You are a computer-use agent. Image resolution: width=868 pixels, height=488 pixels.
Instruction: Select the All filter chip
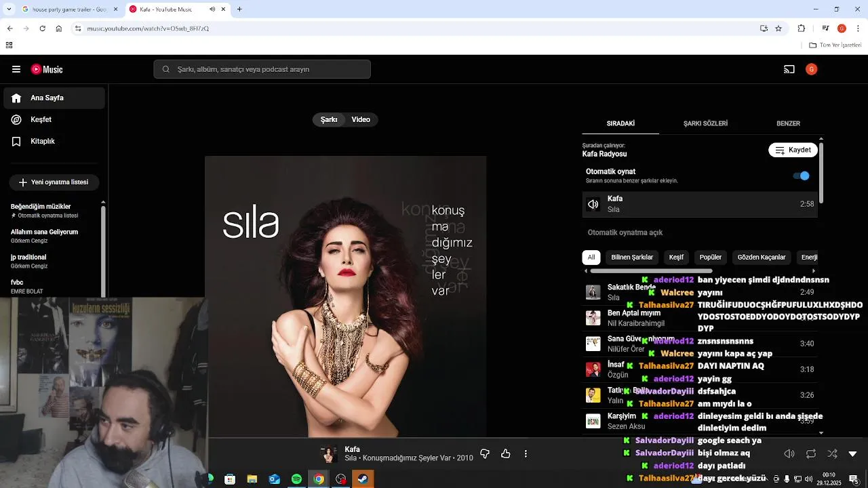pos(591,257)
